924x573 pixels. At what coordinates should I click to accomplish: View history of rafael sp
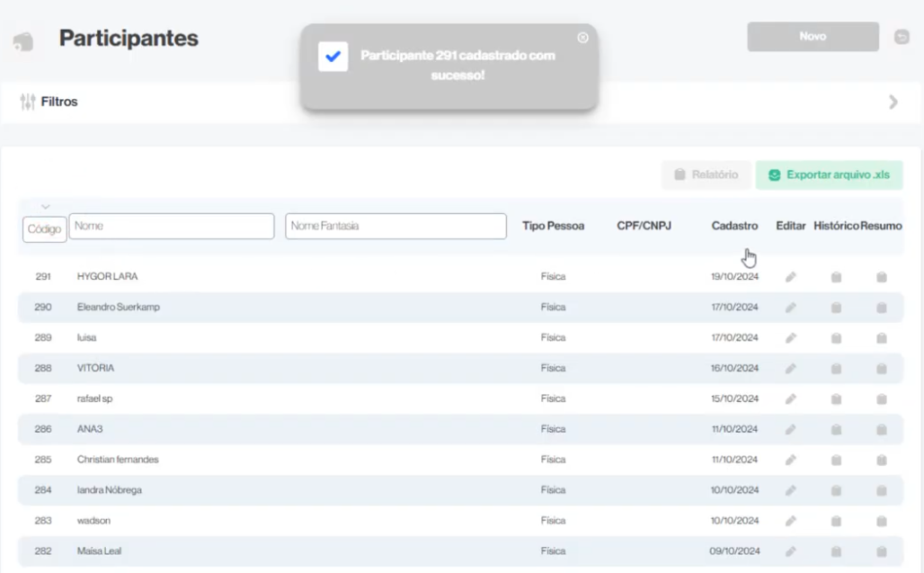(836, 399)
